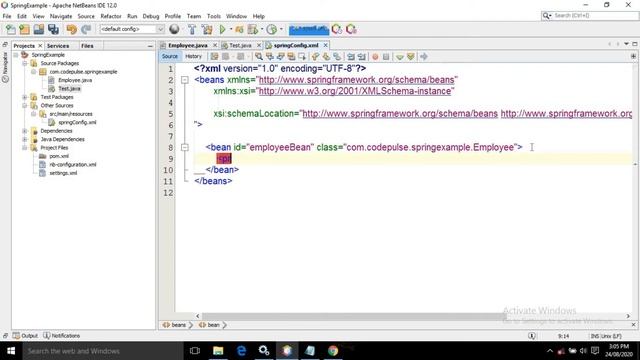Image resolution: width=640 pixels, height=360 pixels.
Task: Click the New Project toolbar icon
Action: click(x=24, y=29)
